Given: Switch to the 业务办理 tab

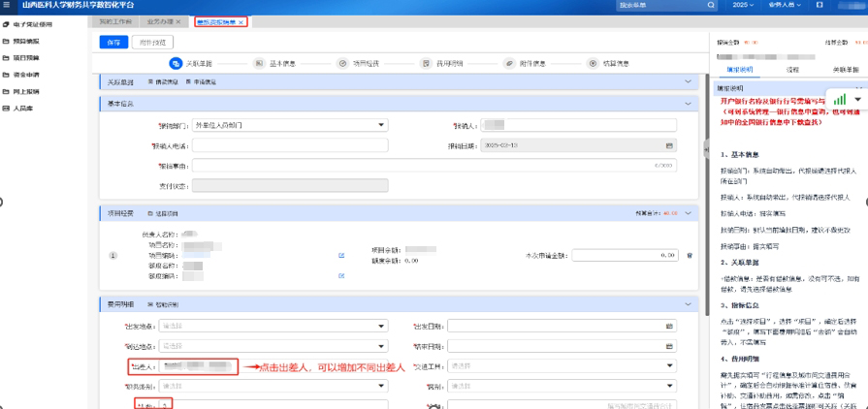Looking at the screenshot, I should pos(160,21).
